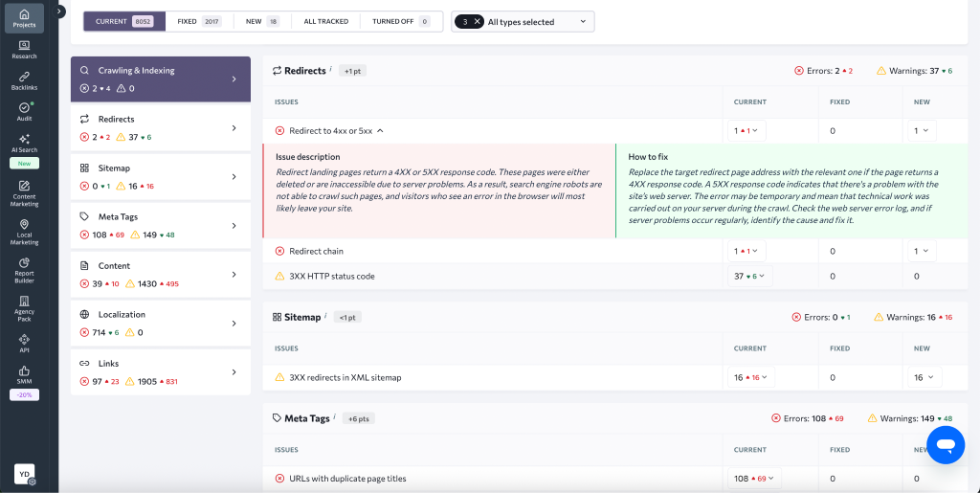Collapse the Redirect to 4xx or 5xx description
Viewport: 980px width, 493px height.
pyautogui.click(x=380, y=130)
